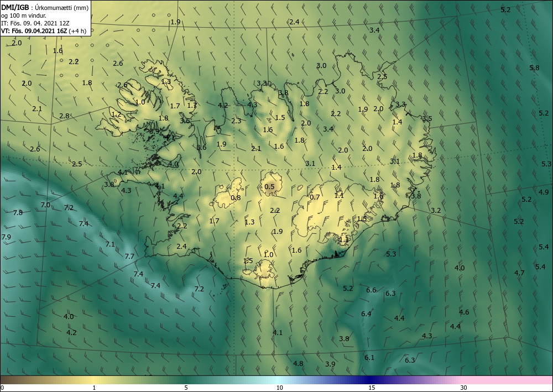
Task: Click the color scale label '1'
Action: point(94,388)
